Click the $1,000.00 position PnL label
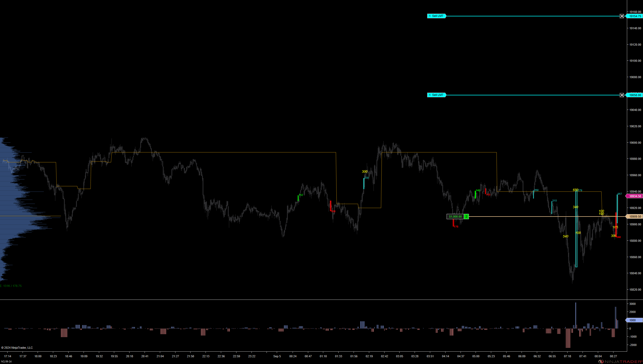The width and height of the screenshot is (643, 364). [x=455, y=217]
